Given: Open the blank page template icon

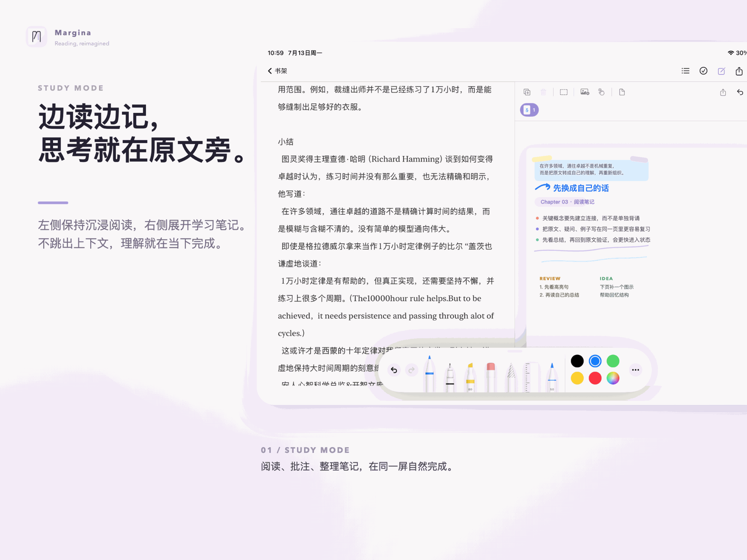Looking at the screenshot, I should click(622, 92).
